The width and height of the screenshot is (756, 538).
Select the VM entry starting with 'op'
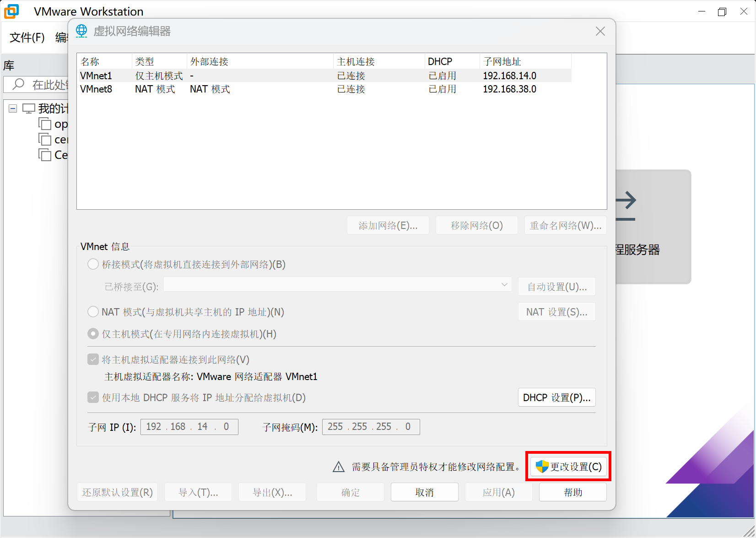tap(54, 124)
